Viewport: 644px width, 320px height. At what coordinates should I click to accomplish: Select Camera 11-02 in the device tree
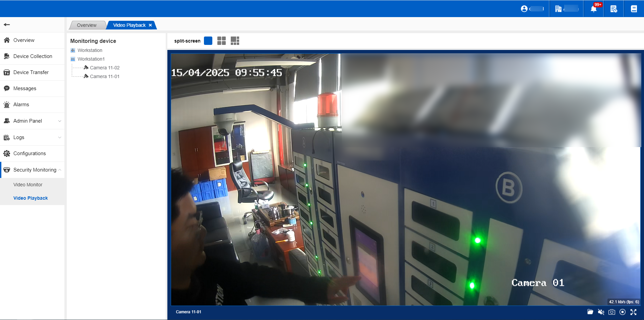coord(104,68)
